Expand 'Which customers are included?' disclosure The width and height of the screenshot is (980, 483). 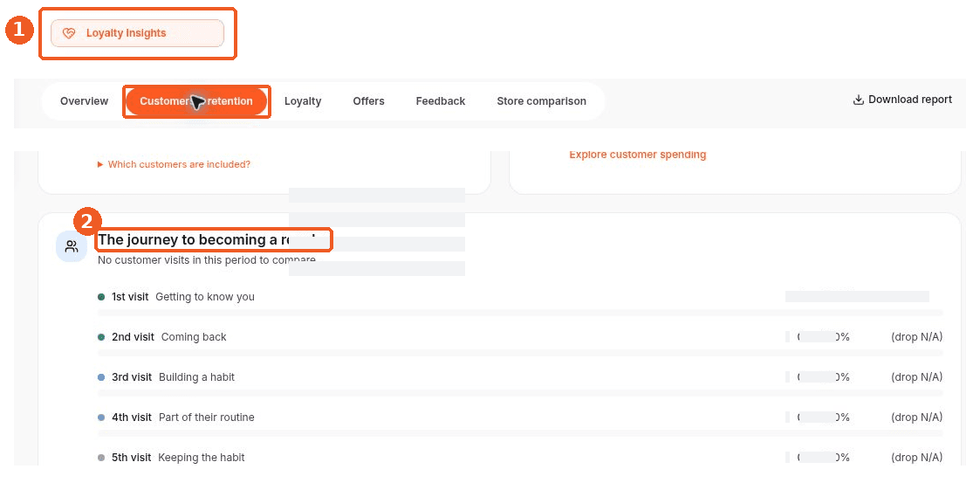[174, 164]
